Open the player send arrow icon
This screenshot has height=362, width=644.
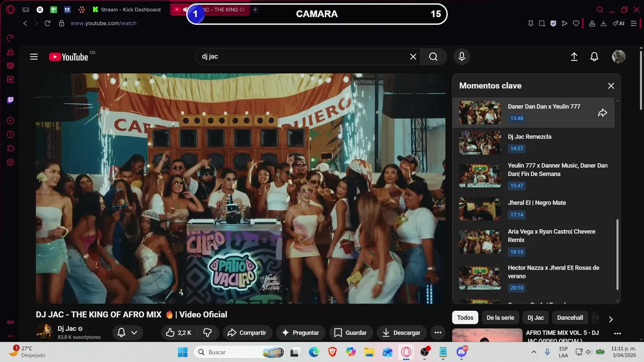click(565, 23)
